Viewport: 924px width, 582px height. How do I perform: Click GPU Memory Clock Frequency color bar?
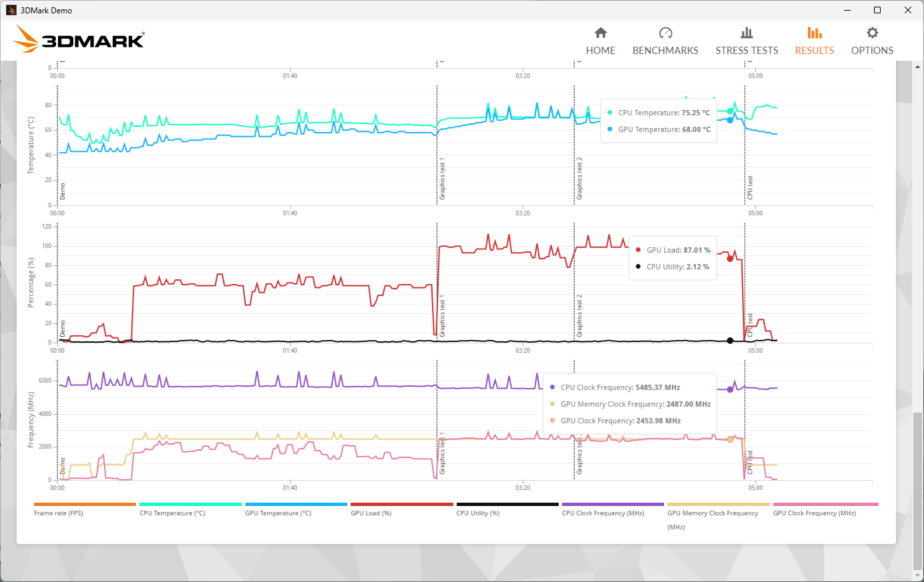718,505
